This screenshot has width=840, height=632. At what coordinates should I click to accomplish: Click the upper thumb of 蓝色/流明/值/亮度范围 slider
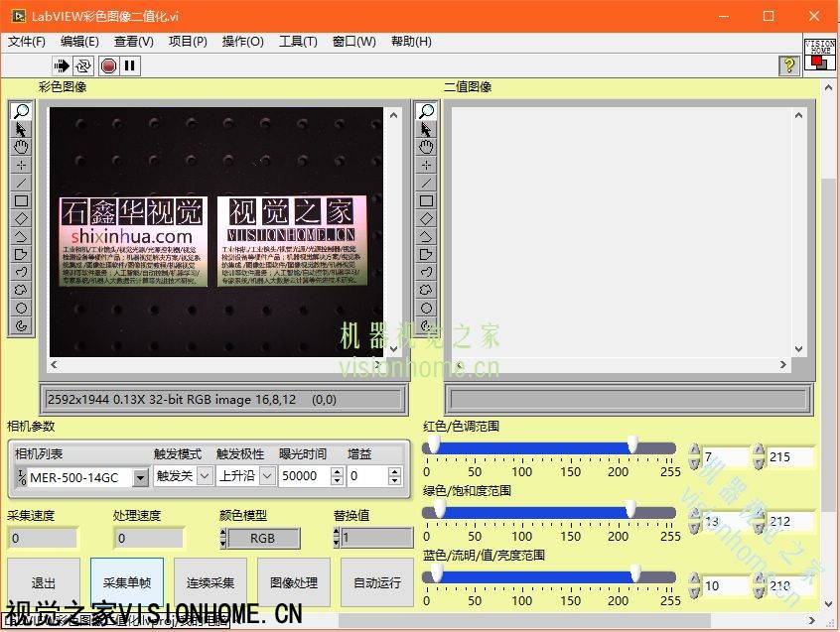click(635, 573)
